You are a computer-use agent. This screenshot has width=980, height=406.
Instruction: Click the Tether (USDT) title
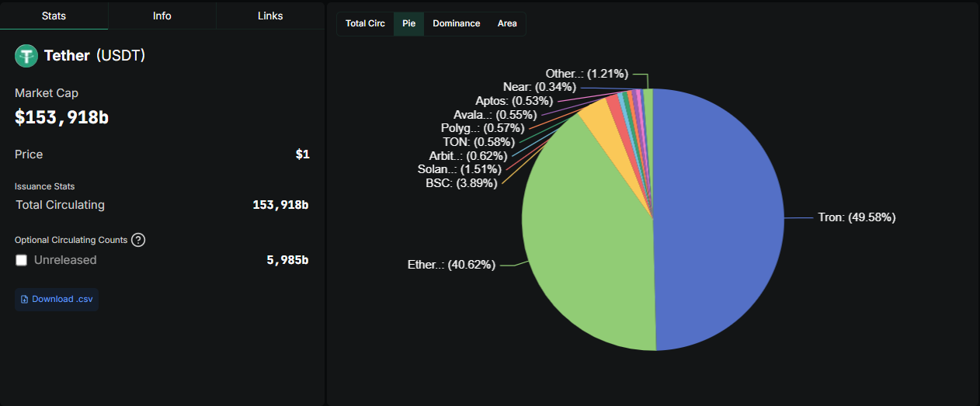coord(94,55)
